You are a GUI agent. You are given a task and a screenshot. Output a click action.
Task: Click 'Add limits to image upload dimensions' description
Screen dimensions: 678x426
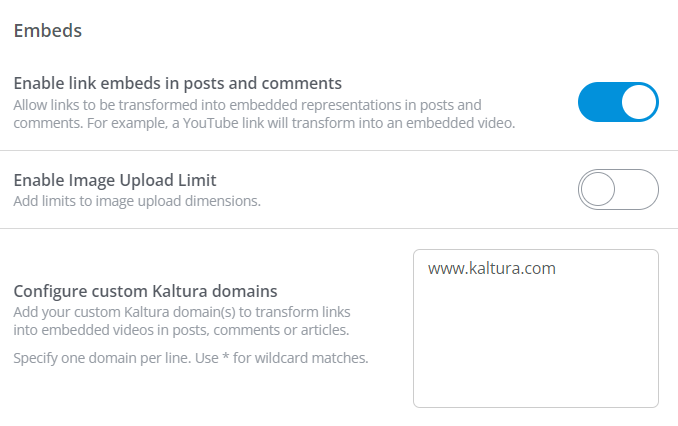coord(137,201)
